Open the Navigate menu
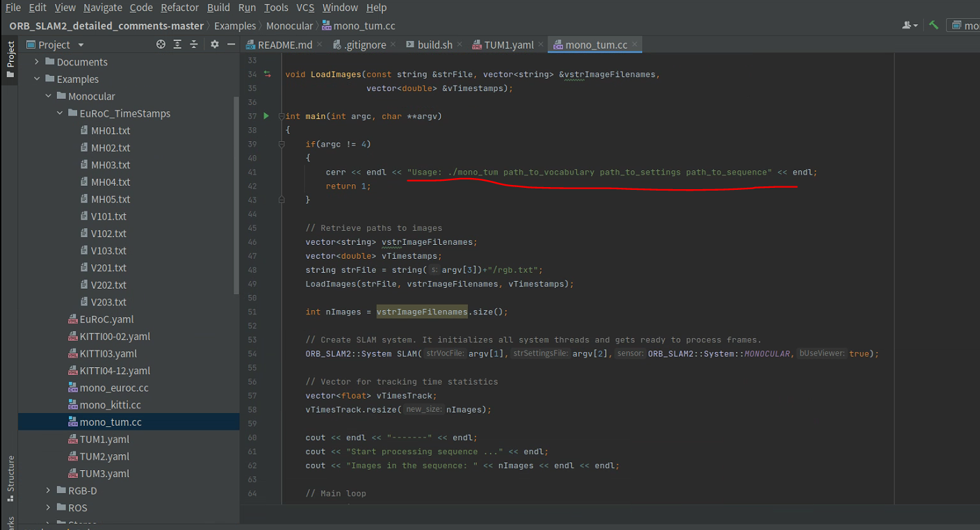This screenshot has width=980, height=530. tap(103, 8)
